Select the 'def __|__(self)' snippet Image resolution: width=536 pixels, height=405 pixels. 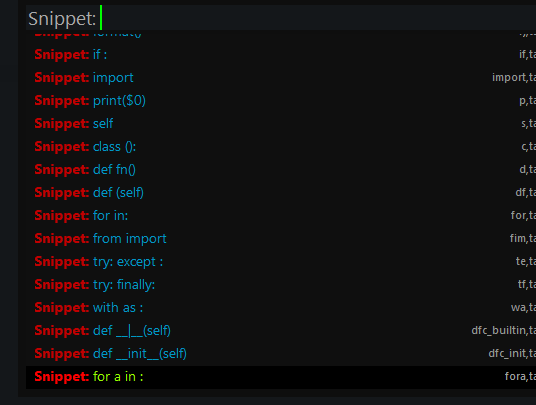(281, 330)
